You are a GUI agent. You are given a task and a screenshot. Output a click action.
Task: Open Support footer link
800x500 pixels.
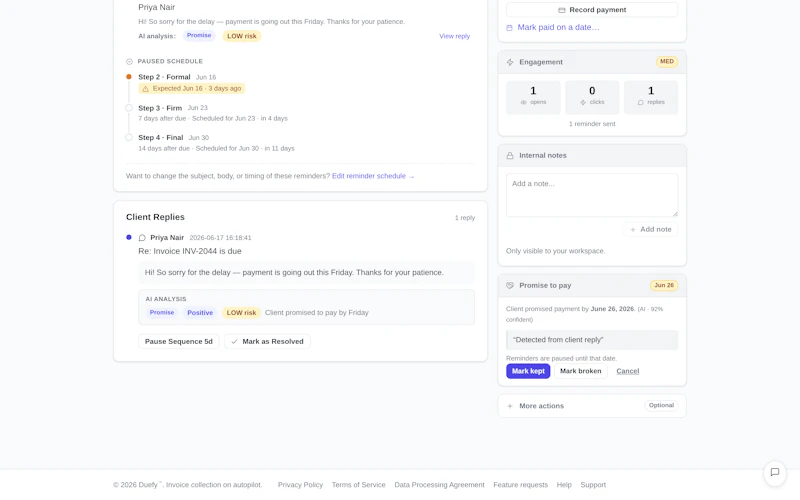[x=593, y=485]
